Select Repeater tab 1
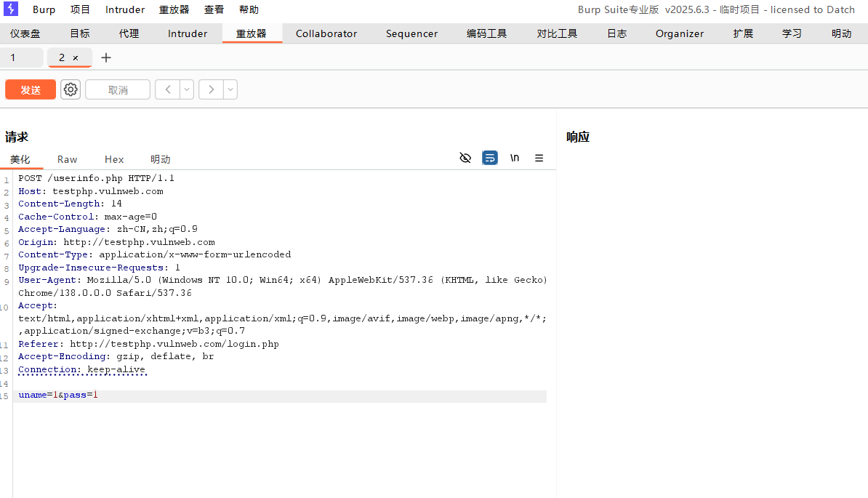Viewport: 868px width, 498px height. coord(21,57)
